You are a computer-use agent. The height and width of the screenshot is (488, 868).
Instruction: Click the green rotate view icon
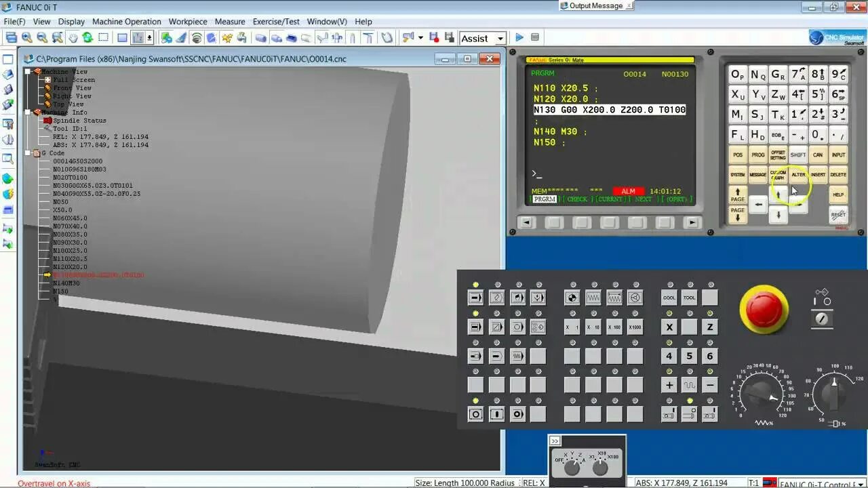click(x=87, y=38)
